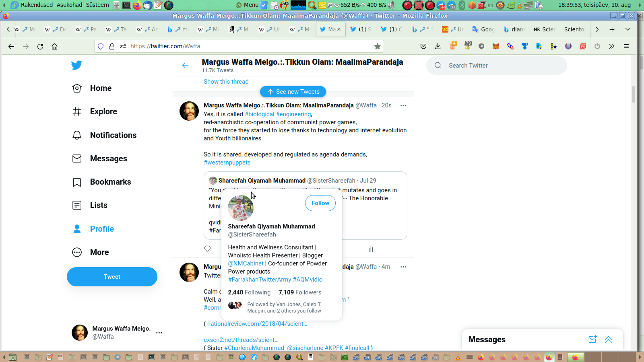Viewport: 644px width, 362px height.
Task: Open Notifications bell icon
Action: pos(77,135)
